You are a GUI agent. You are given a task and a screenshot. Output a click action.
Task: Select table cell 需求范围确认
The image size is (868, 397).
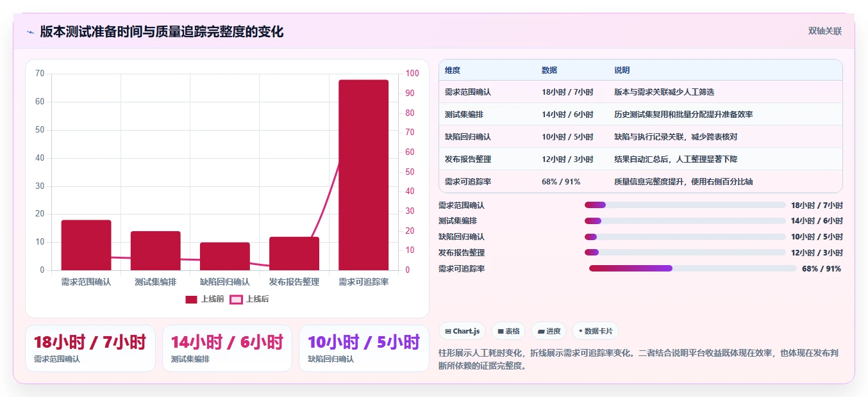[x=468, y=92]
